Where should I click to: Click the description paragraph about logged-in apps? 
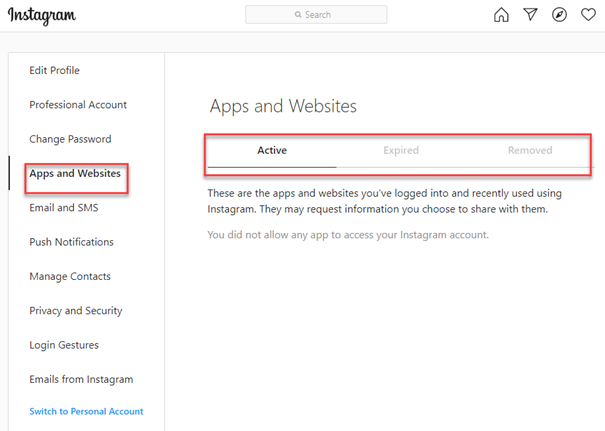[384, 201]
